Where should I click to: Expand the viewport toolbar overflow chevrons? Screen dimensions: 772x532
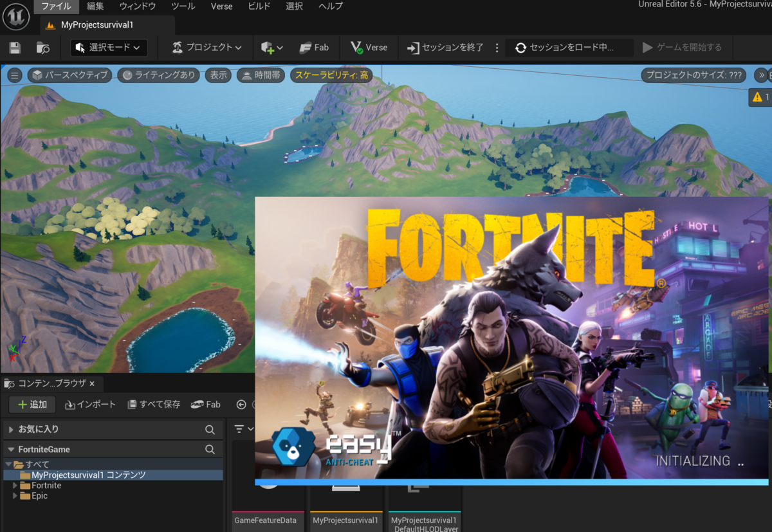(761, 75)
